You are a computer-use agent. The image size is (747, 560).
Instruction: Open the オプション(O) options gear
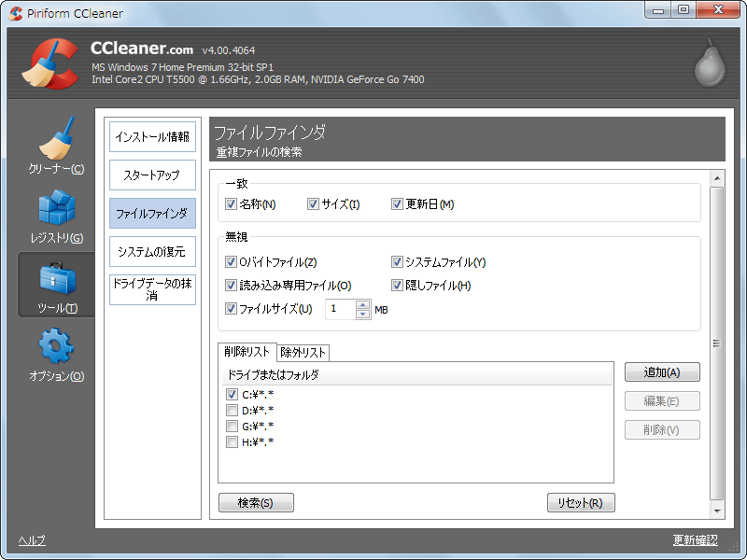click(x=56, y=355)
